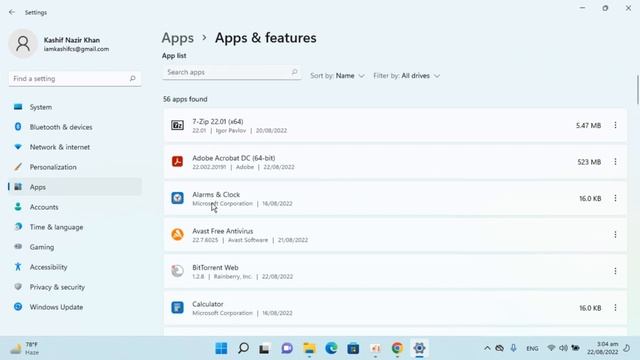Open clock and date in taskbar

pos(602,348)
